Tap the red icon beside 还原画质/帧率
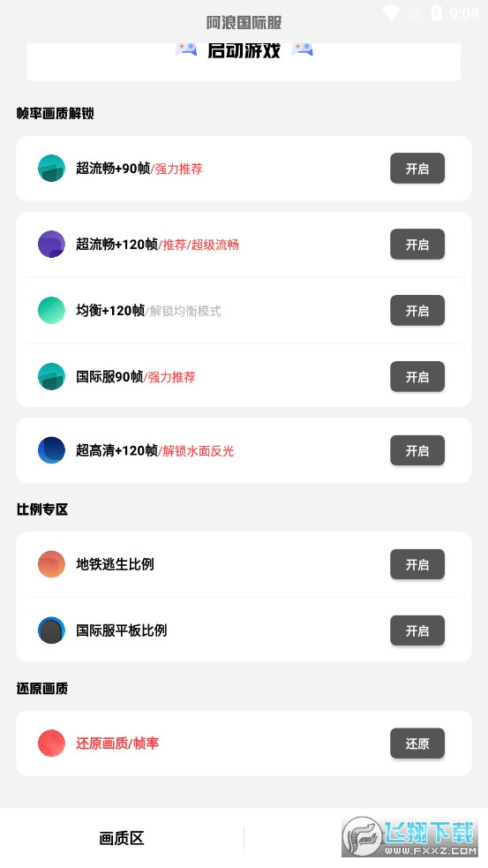This screenshot has width=488, height=868. click(51, 743)
